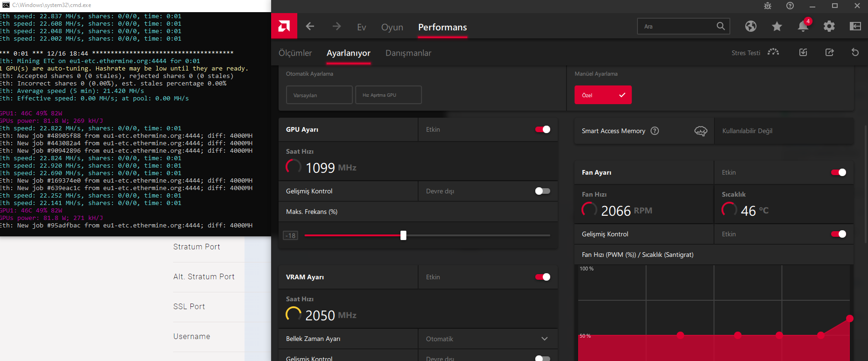
Task: Click the highest point on the fan curve
Action: pyautogui.click(x=849, y=319)
